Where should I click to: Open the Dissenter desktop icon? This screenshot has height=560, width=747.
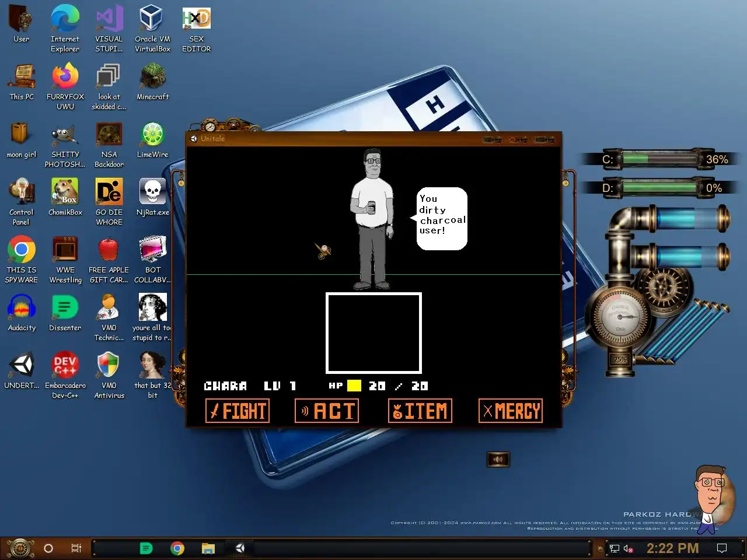point(65,313)
